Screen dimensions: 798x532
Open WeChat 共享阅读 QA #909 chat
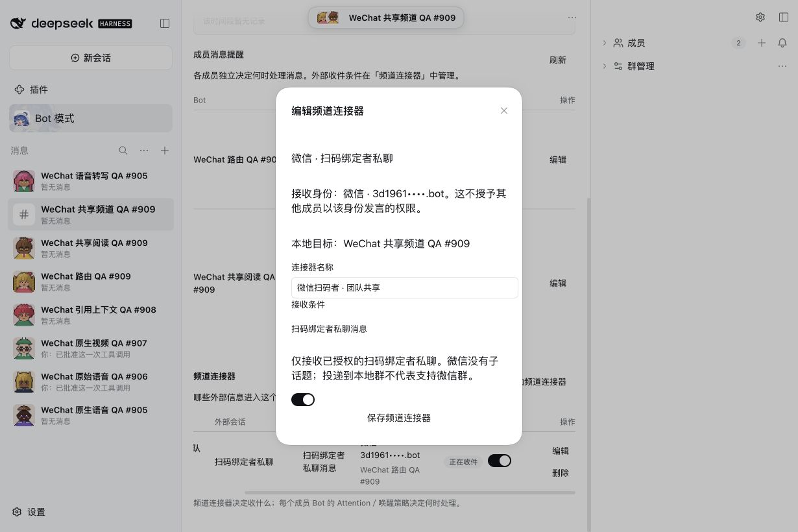91,248
